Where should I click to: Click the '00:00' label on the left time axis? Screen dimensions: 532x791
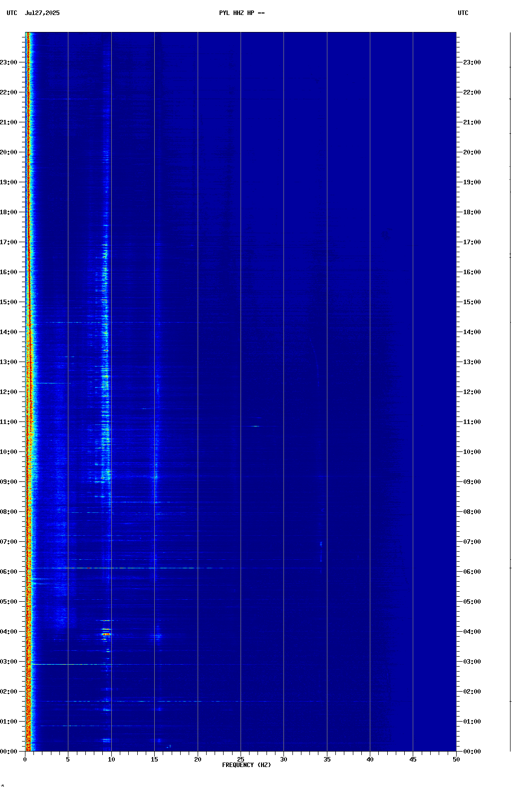tap(8, 752)
